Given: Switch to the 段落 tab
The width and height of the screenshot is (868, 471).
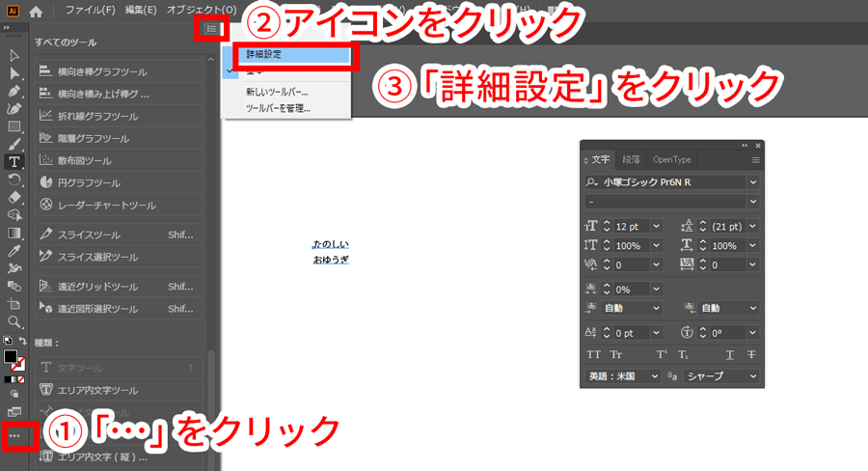Looking at the screenshot, I should coord(631,159).
